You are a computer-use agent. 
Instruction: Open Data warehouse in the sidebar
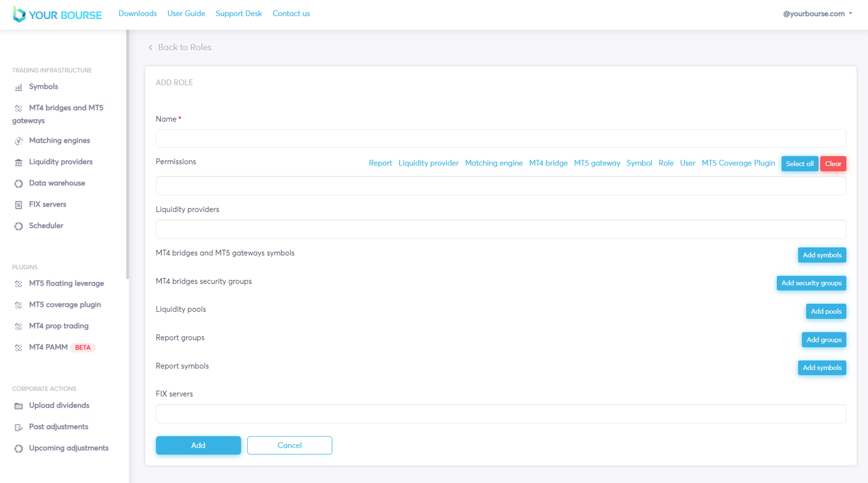[57, 183]
